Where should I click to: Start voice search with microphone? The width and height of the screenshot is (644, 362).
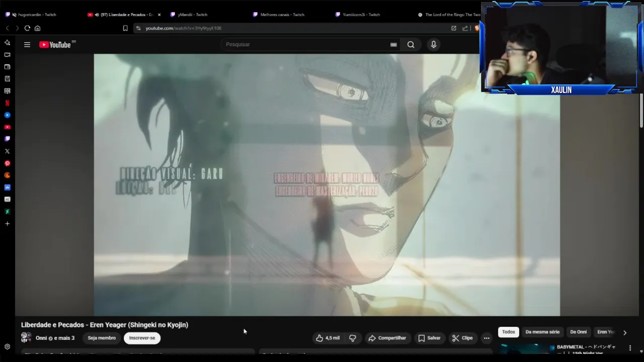(x=434, y=45)
